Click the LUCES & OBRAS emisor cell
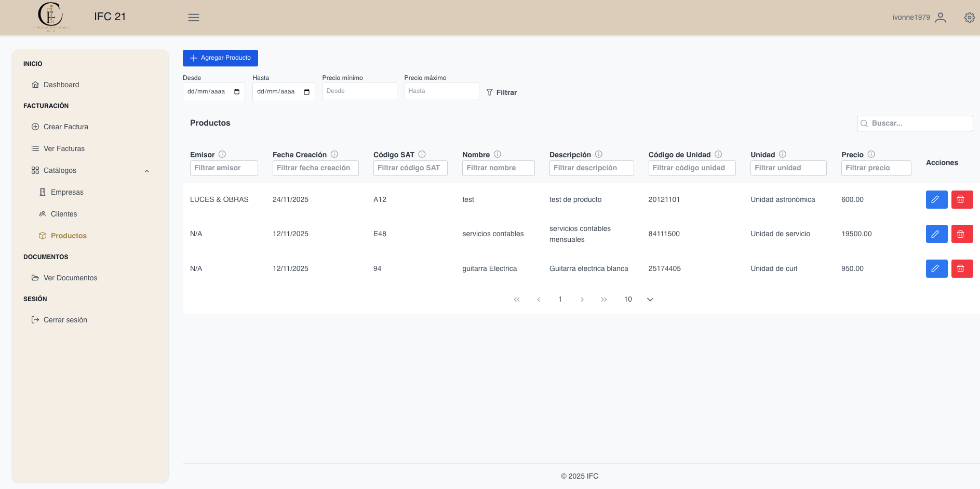 pos(219,199)
